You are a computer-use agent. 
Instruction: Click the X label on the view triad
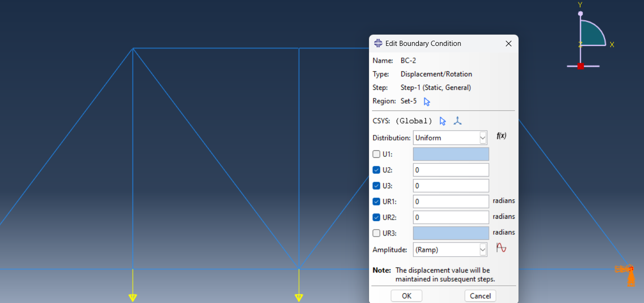coord(612,44)
